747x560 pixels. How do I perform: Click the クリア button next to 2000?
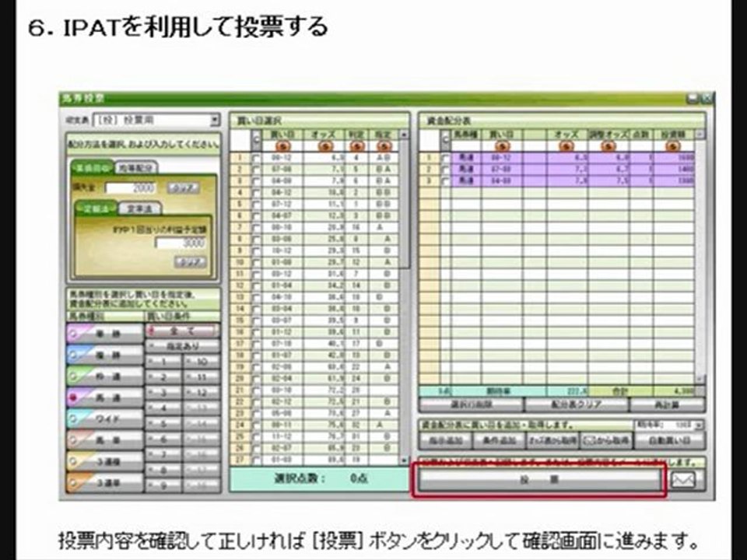click(183, 187)
